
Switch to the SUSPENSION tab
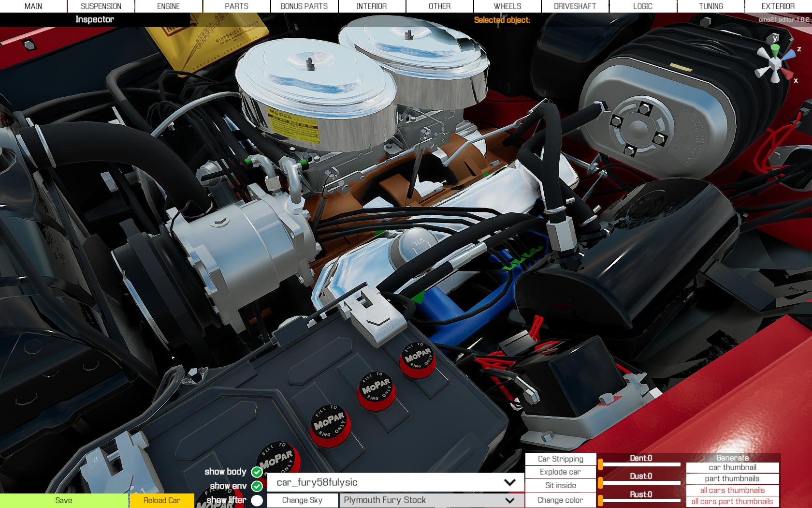[x=101, y=6]
